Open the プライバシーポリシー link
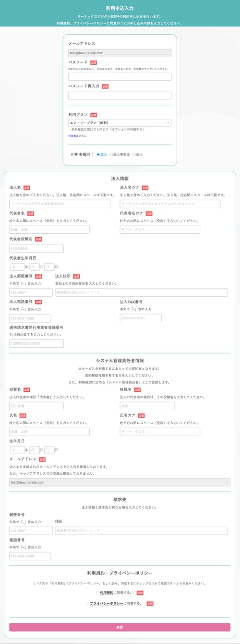Viewport: 240px width, 644px height. 107,603
